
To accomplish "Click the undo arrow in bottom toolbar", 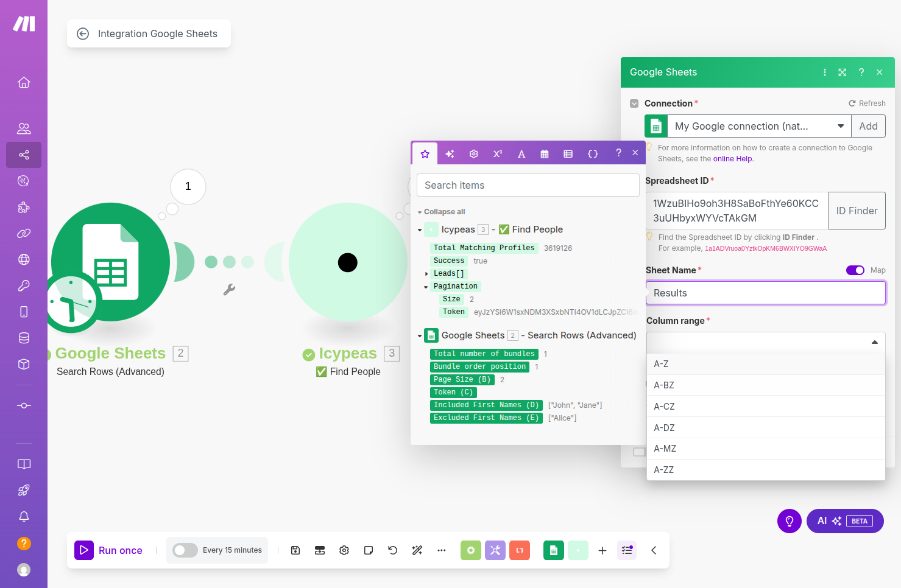I will 393,550.
